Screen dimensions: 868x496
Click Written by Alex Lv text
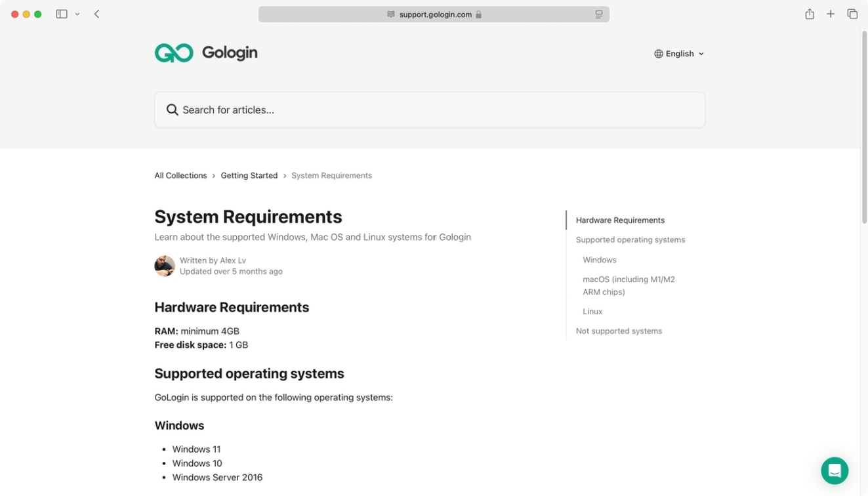pos(213,260)
